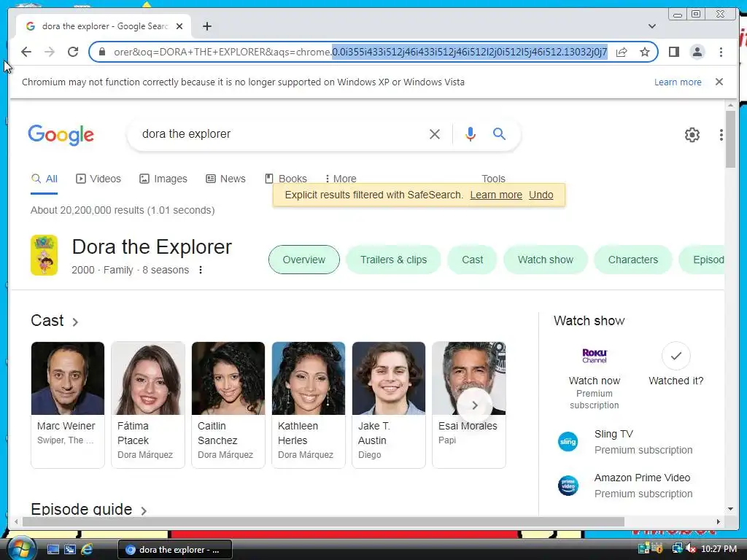Viewport: 747px width, 560px height.
Task: Open the Sling TV watch option
Action: pos(625,442)
